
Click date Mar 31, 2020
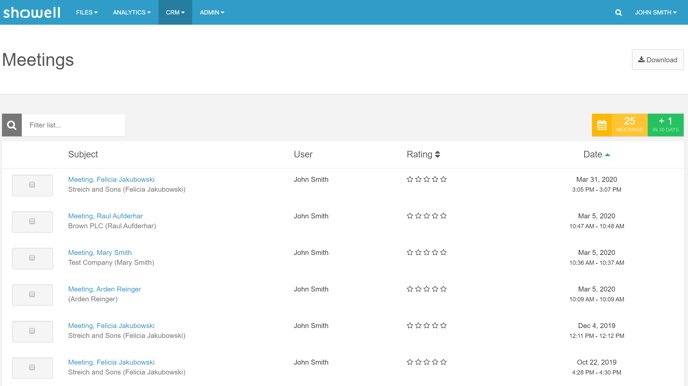596,179
